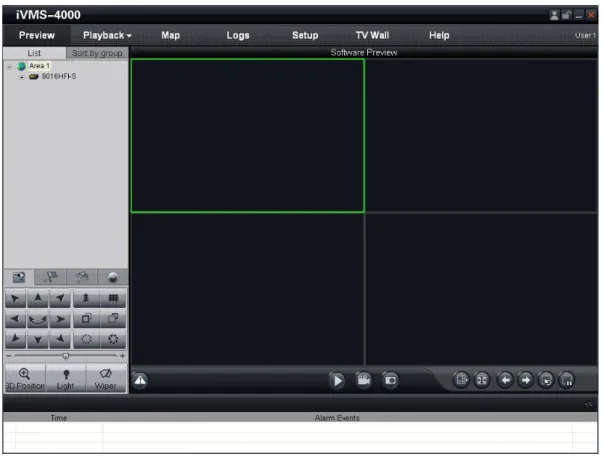Viewport: 603px width, 457px height.
Task: Click the focus near overlapping squares icon
Action: click(86, 319)
